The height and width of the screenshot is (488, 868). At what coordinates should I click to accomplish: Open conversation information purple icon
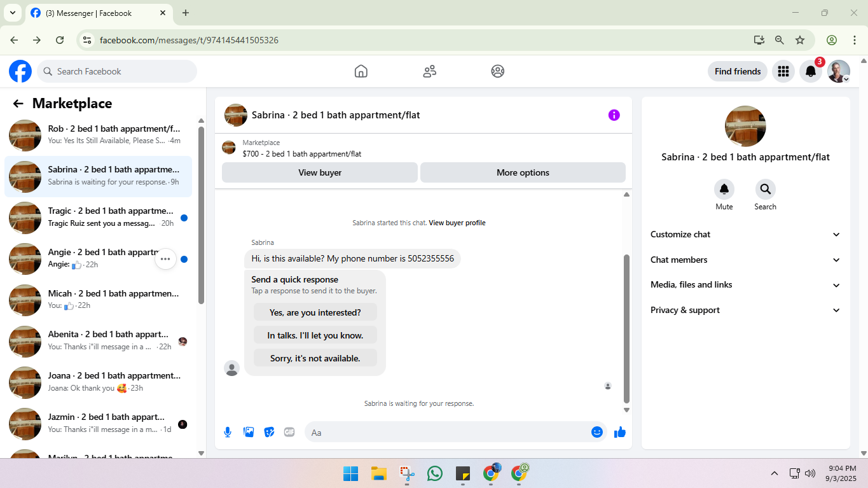[614, 115]
